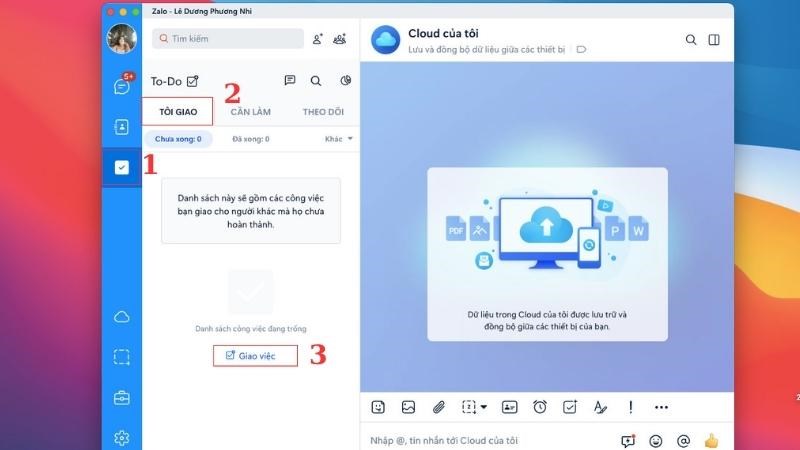Click the 'Giao việc' button
This screenshot has width=800, height=450.
pyautogui.click(x=255, y=355)
